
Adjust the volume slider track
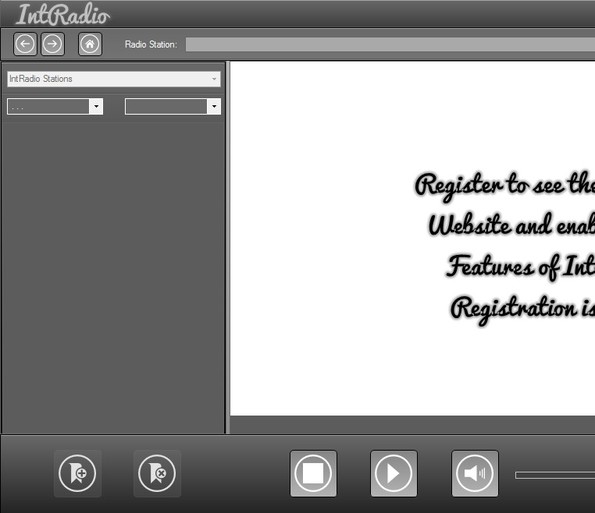[x=555, y=475]
